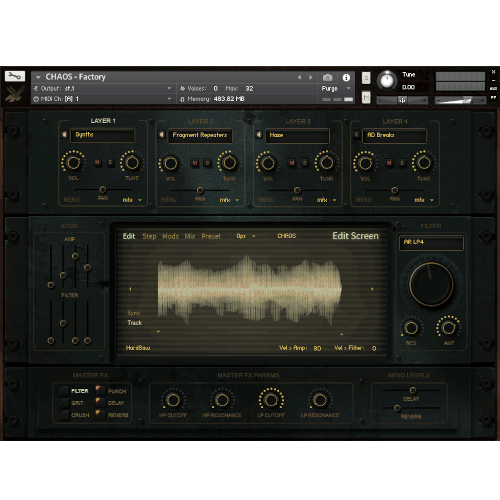The width and height of the screenshot is (500, 500).
Task: Open Layer 4 mfx dropdown
Action: tap(424, 200)
